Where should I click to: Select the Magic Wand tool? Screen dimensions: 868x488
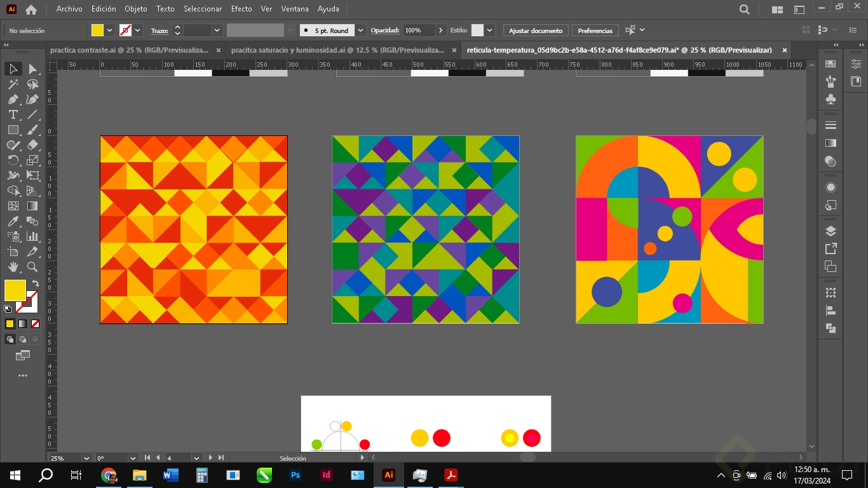[x=13, y=84]
